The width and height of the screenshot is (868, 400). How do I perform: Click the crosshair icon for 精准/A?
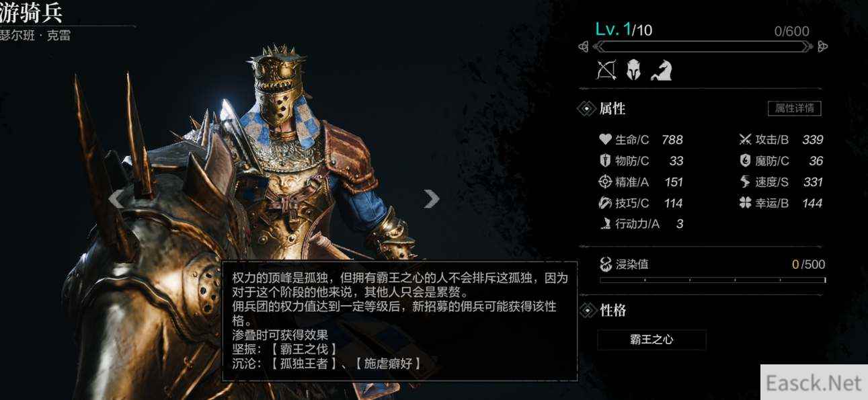tap(605, 182)
